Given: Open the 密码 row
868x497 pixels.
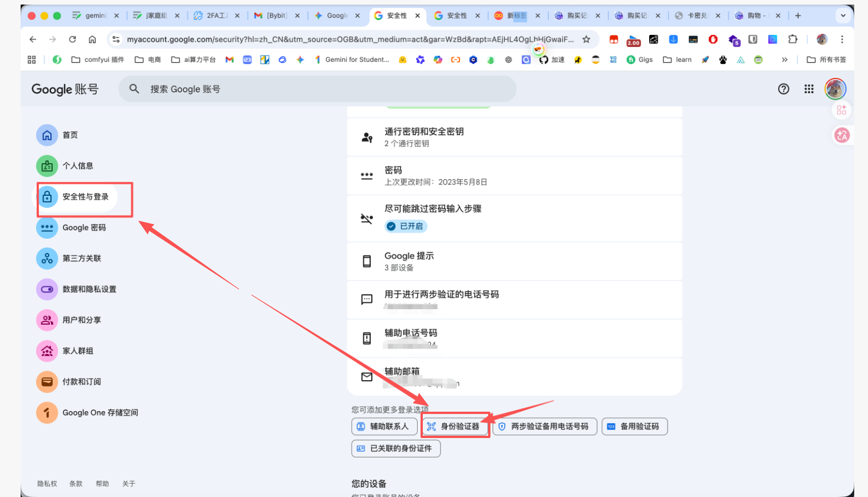Looking at the screenshot, I should coord(514,176).
